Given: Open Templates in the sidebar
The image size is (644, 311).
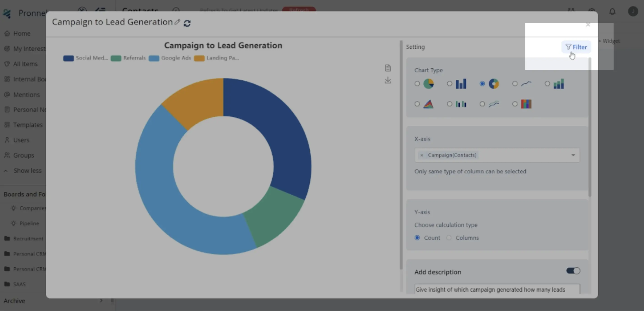Looking at the screenshot, I should [23, 125].
